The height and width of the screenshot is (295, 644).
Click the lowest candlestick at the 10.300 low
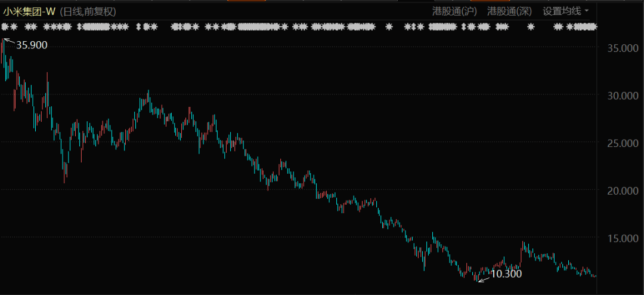pos(476,278)
